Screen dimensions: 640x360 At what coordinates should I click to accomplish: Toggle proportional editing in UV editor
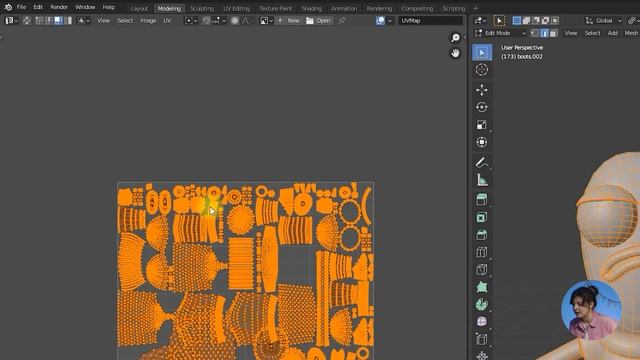(235, 20)
